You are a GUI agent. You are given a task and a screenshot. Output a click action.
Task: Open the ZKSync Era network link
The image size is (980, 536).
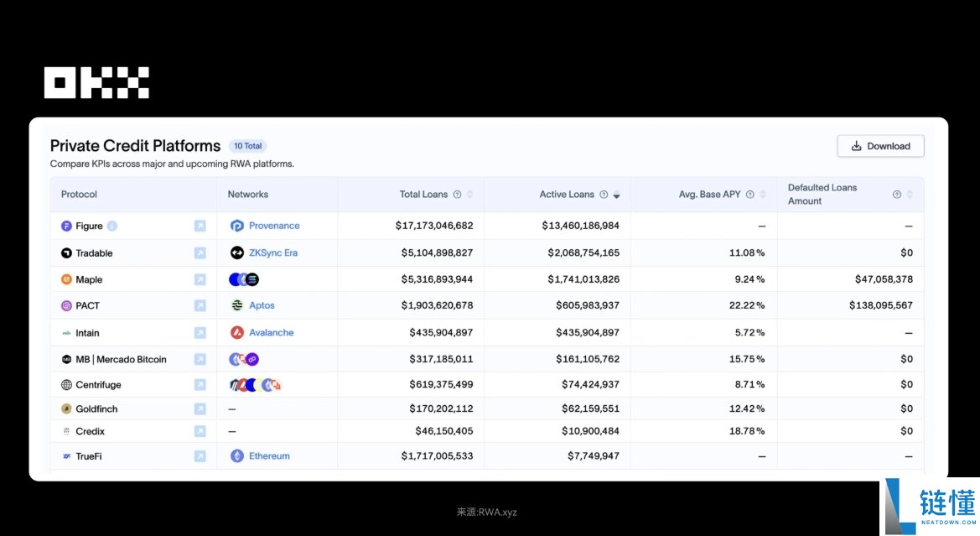(272, 252)
